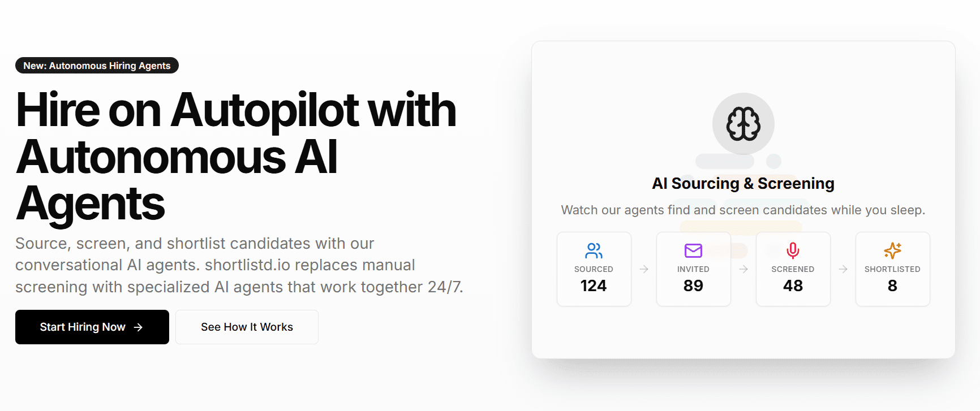Select the microphone icon in the Screened card

click(x=793, y=251)
